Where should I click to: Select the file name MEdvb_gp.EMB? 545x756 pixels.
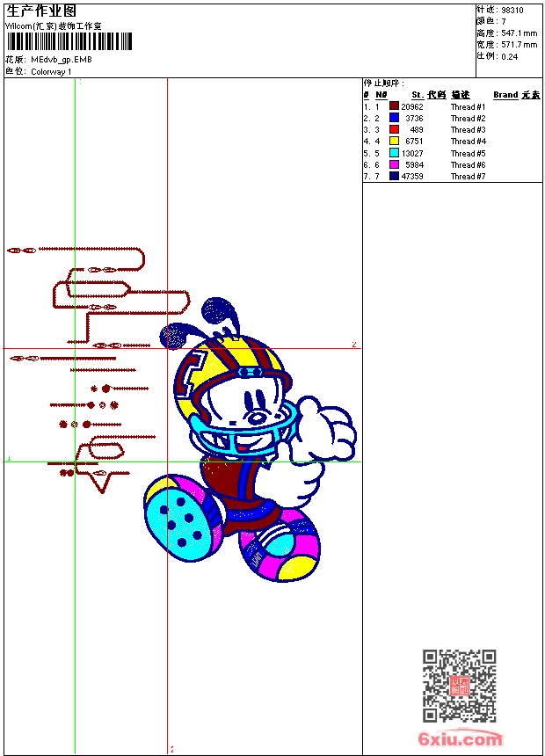pyautogui.click(x=62, y=60)
